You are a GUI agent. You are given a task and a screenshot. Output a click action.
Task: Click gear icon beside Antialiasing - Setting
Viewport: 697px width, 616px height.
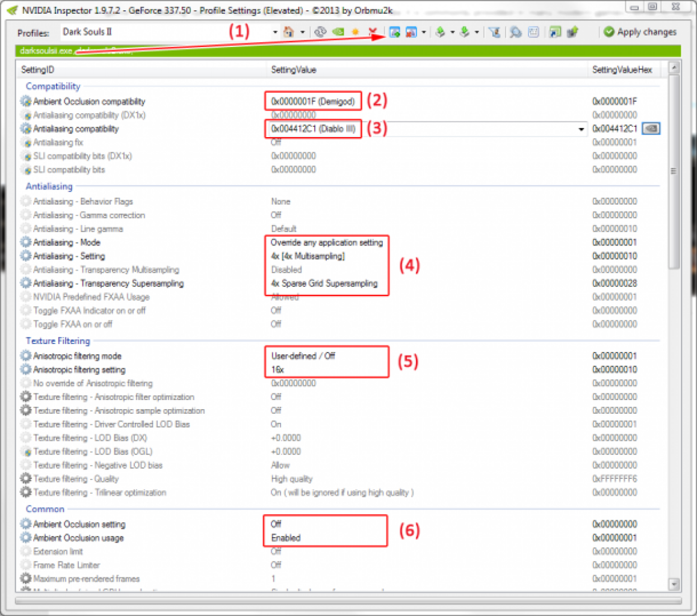coord(26,256)
